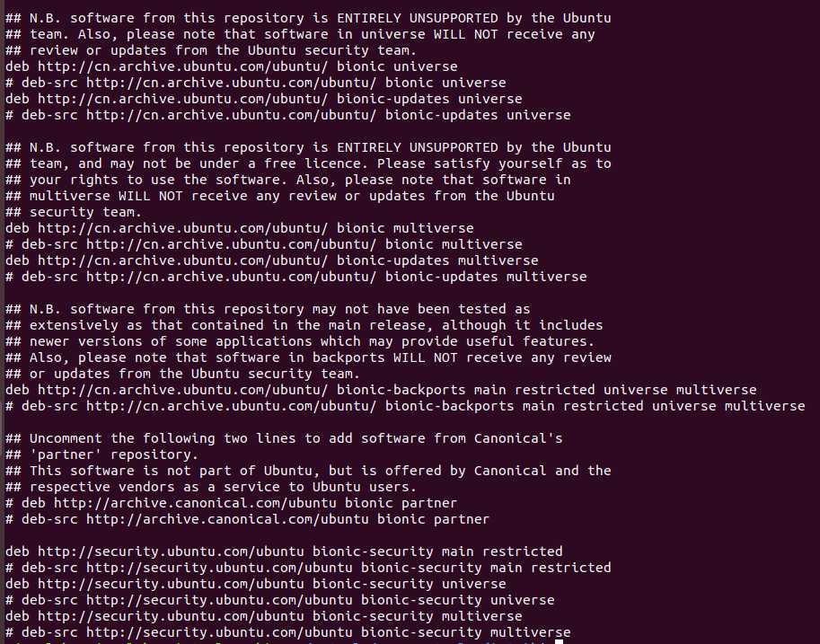This screenshot has width=820, height=644.
Task: Click the commented deb-src bionic multiverse URL
Action: coord(231,244)
